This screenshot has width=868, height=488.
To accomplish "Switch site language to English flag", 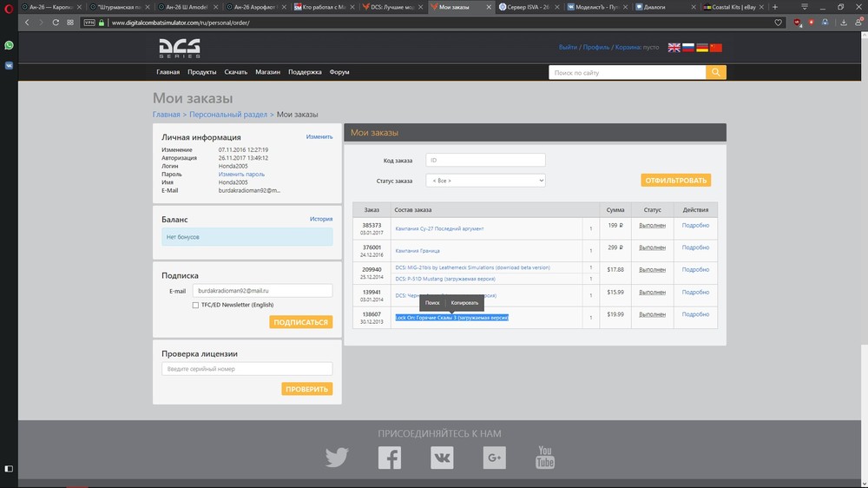I will tap(674, 48).
